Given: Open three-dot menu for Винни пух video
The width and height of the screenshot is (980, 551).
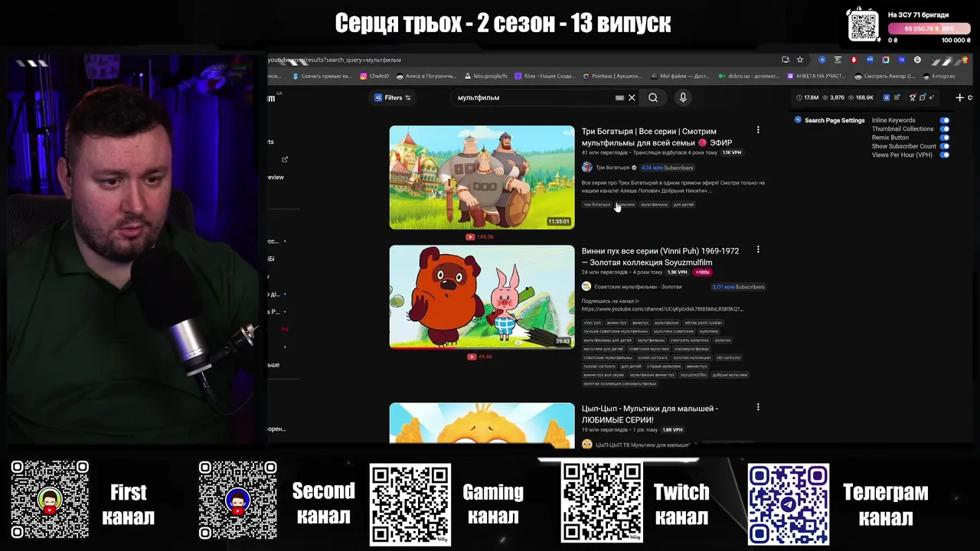Looking at the screenshot, I should click(758, 249).
